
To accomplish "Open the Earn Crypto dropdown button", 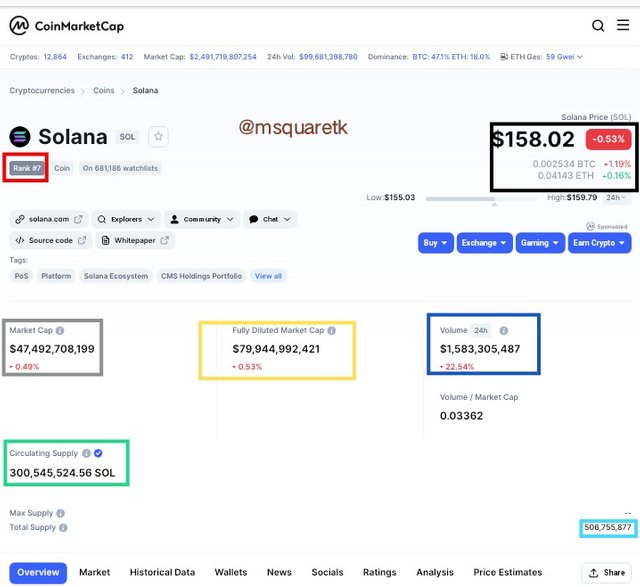I will pos(600,243).
